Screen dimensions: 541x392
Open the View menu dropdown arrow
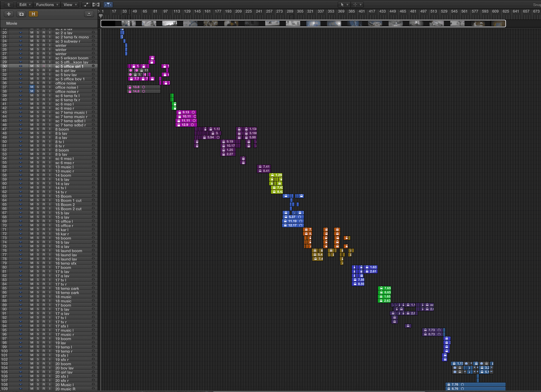tap(76, 5)
